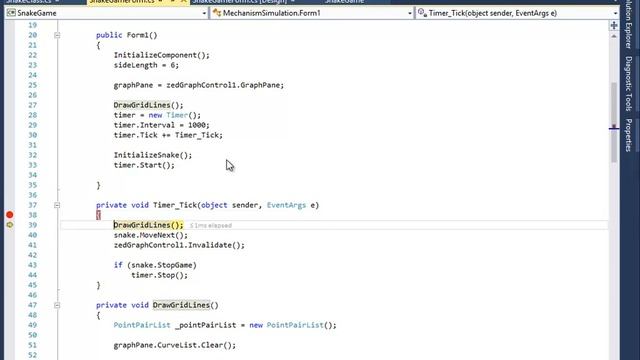Click 'snake.MoveNext();' statement
This screenshot has width=640, height=360.
151,235
